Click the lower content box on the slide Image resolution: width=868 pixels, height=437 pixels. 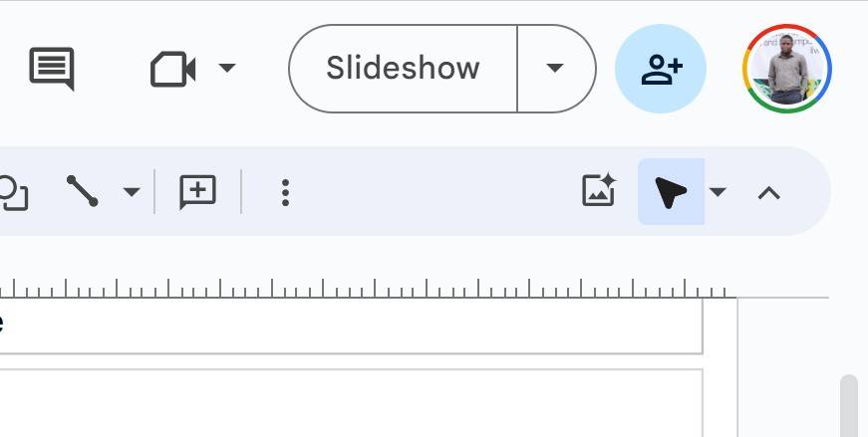pyautogui.click(x=349, y=403)
